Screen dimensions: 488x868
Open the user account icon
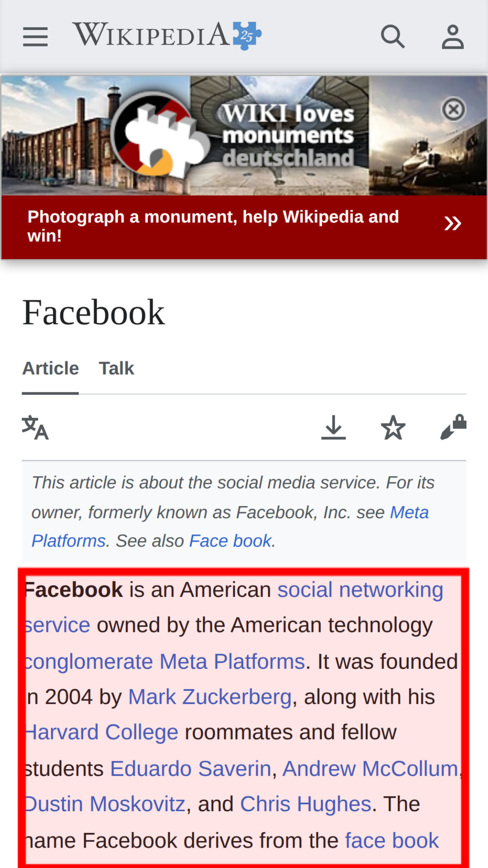(453, 37)
